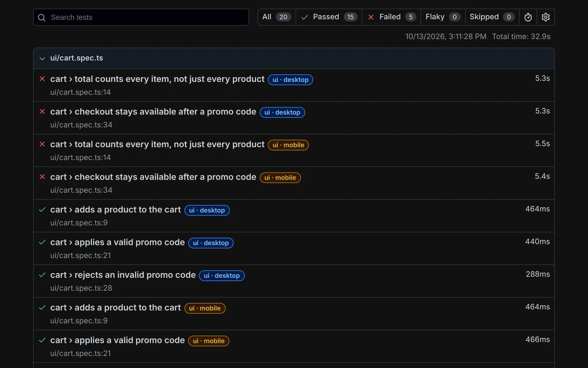Click the 20 count badge on All
The height and width of the screenshot is (368, 588).
pos(283,17)
